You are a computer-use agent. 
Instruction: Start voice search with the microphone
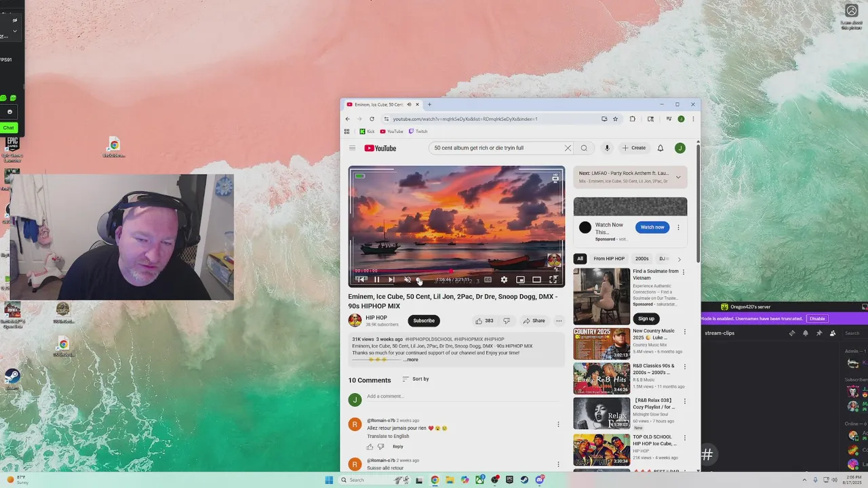point(607,148)
